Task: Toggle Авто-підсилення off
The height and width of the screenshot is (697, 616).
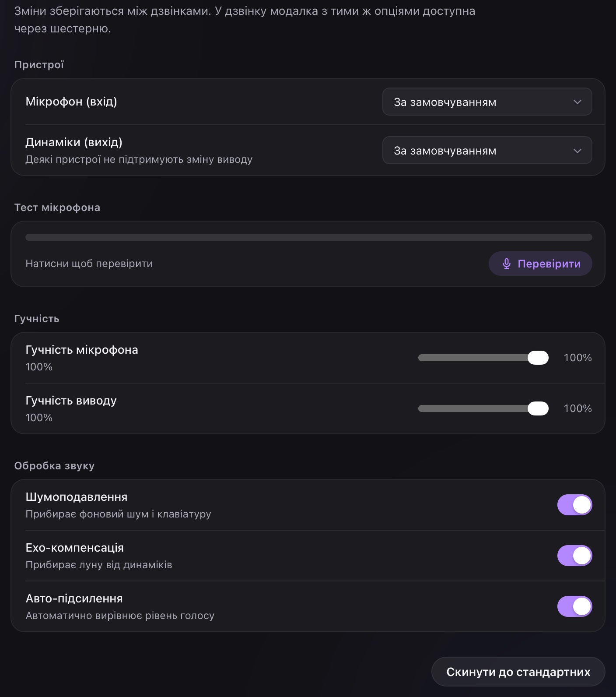Action: tap(574, 606)
